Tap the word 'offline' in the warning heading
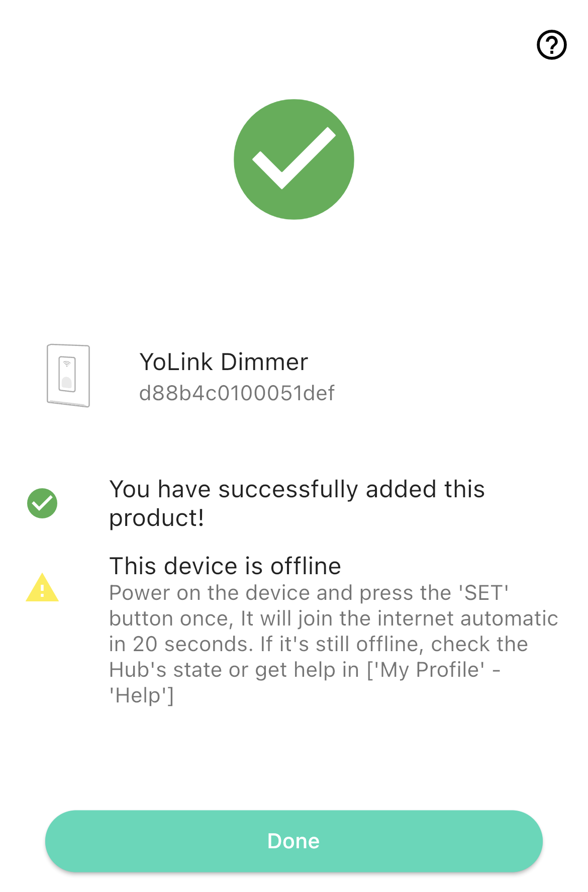The image size is (588, 892). click(x=306, y=566)
